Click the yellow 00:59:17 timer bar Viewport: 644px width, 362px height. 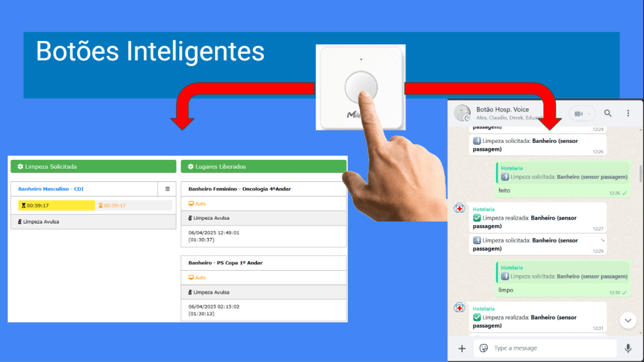point(57,205)
